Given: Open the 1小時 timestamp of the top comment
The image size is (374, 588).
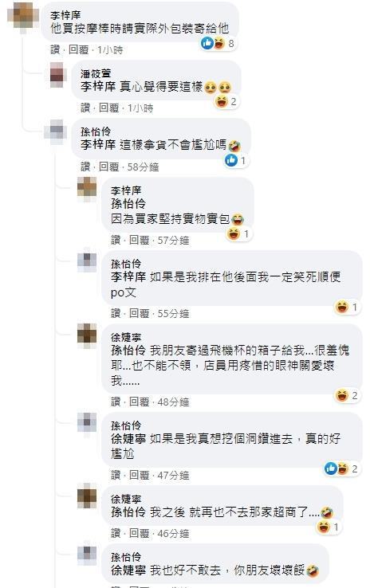Looking at the screenshot, I should [110, 49].
